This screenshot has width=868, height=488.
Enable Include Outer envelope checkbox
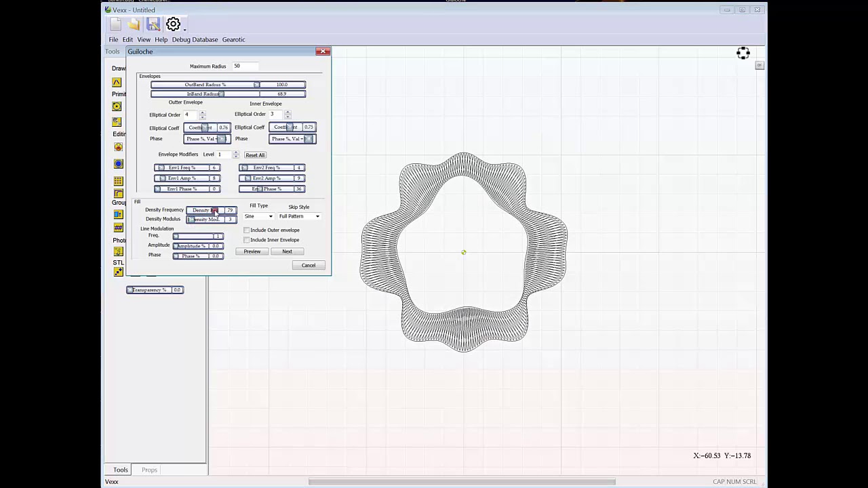point(247,230)
